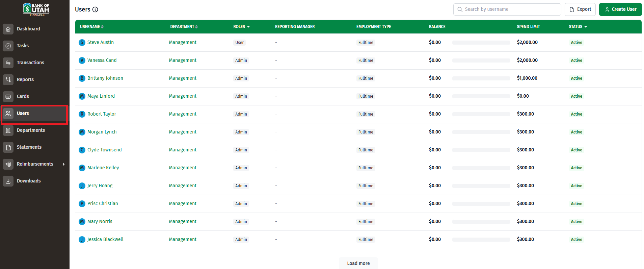
Task: Open the Roles filter dropdown
Action: (241, 27)
